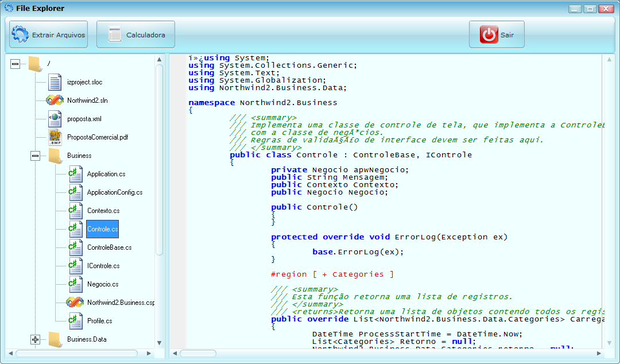The height and width of the screenshot is (364, 620).
Task: Select the root folder icon
Action: point(35,64)
